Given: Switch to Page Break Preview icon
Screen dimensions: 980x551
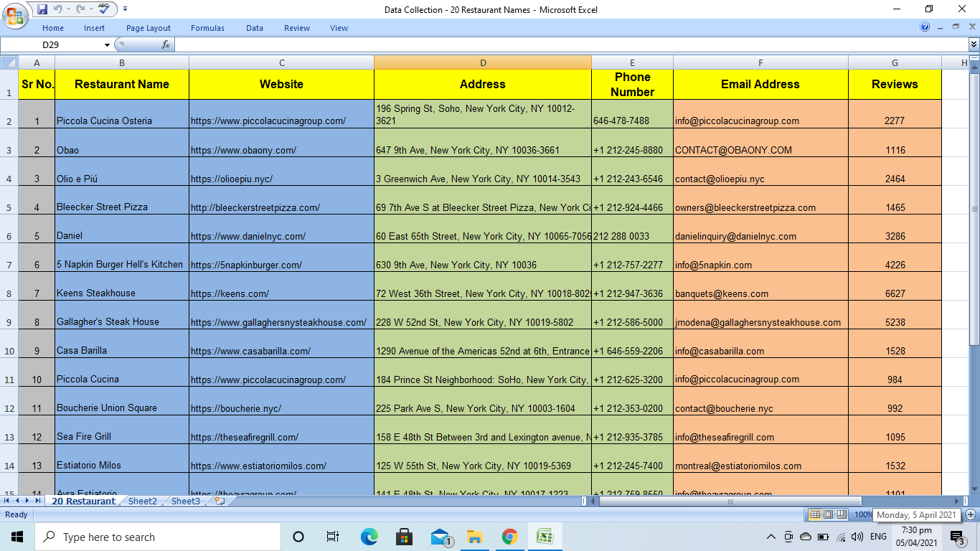Looking at the screenshot, I should pos(841,514).
